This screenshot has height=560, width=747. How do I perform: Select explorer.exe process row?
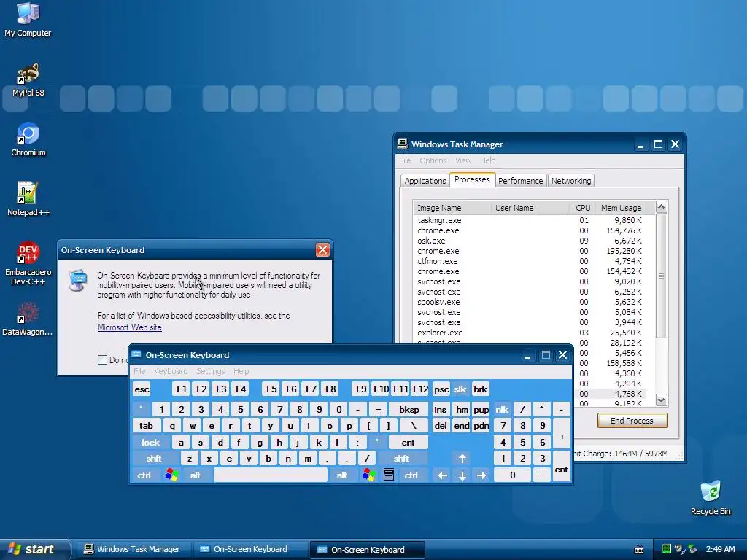530,332
